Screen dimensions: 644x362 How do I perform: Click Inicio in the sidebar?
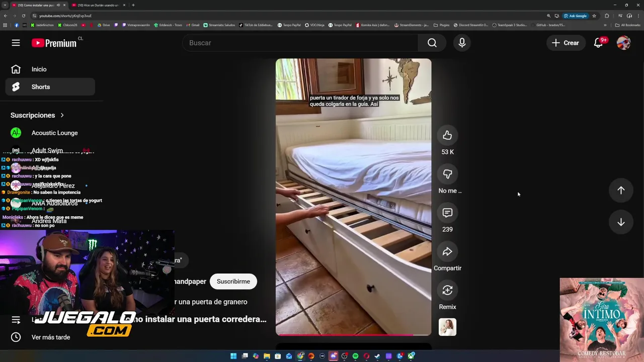tap(50, 69)
